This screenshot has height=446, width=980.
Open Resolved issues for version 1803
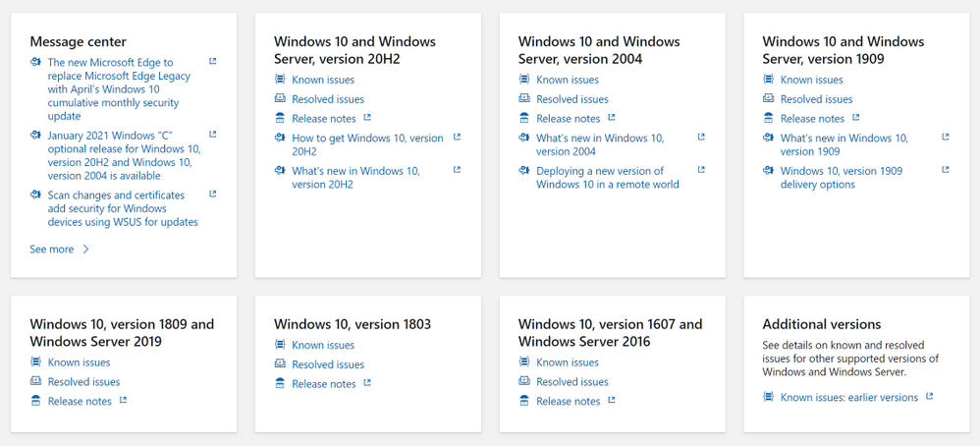click(x=328, y=364)
